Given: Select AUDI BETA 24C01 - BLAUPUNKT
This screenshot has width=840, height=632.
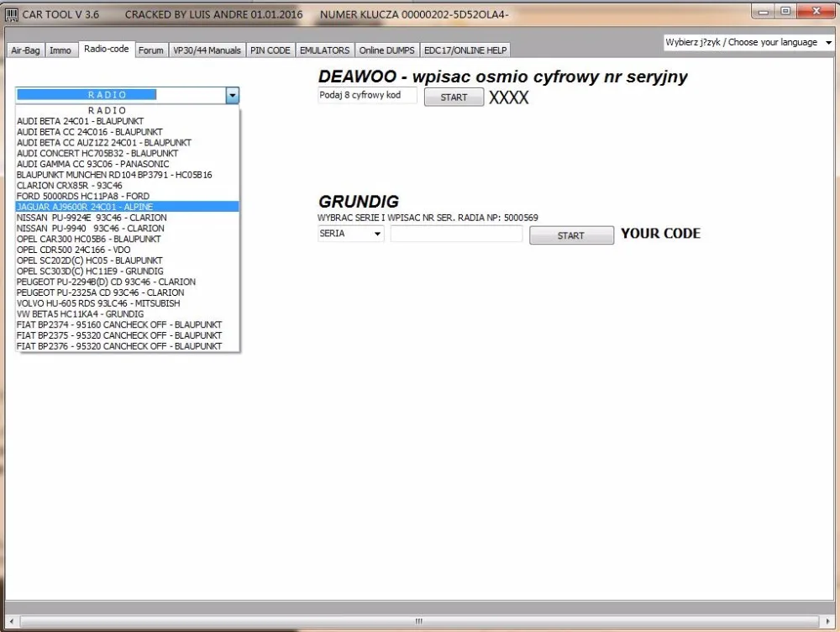Looking at the screenshot, I should (x=128, y=121).
